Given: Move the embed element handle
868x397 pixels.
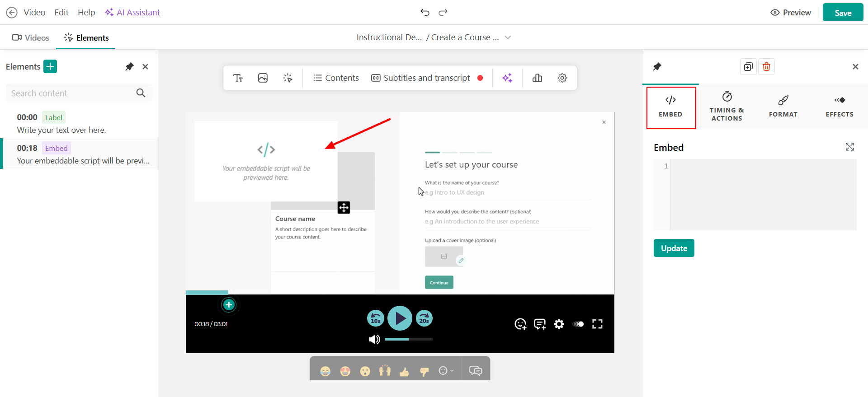Looking at the screenshot, I should click(344, 207).
